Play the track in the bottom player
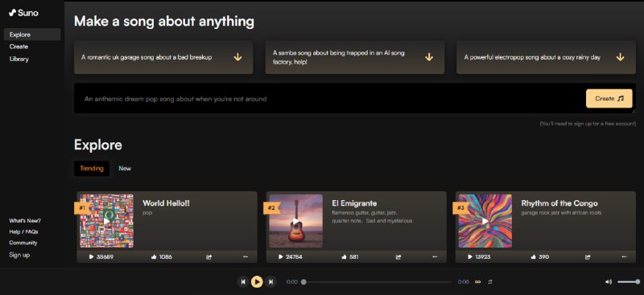Screen dimensions: 644x295 (257, 282)
